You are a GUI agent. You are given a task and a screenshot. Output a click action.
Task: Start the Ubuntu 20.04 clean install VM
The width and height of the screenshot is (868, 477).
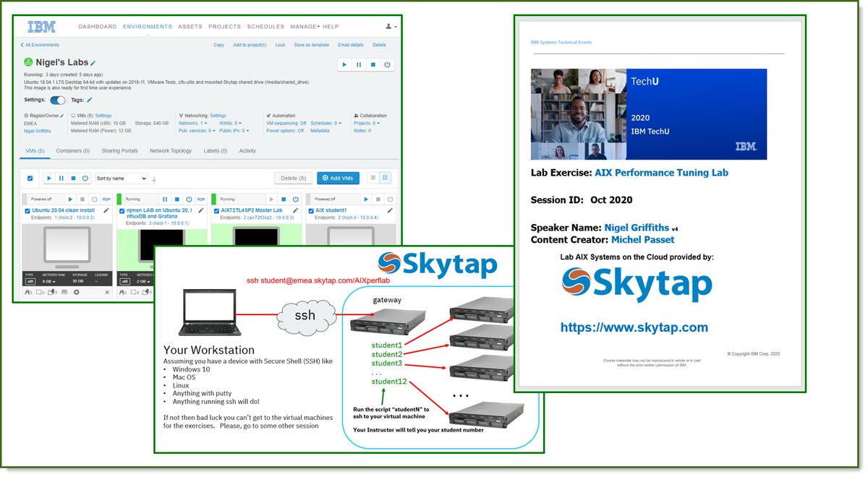click(70, 199)
